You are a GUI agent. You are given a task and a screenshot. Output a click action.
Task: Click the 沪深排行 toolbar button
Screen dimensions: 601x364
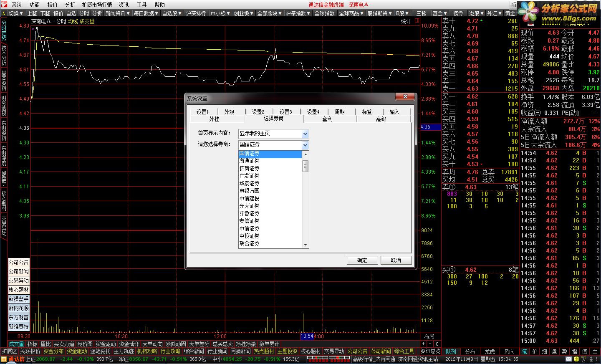196,13
